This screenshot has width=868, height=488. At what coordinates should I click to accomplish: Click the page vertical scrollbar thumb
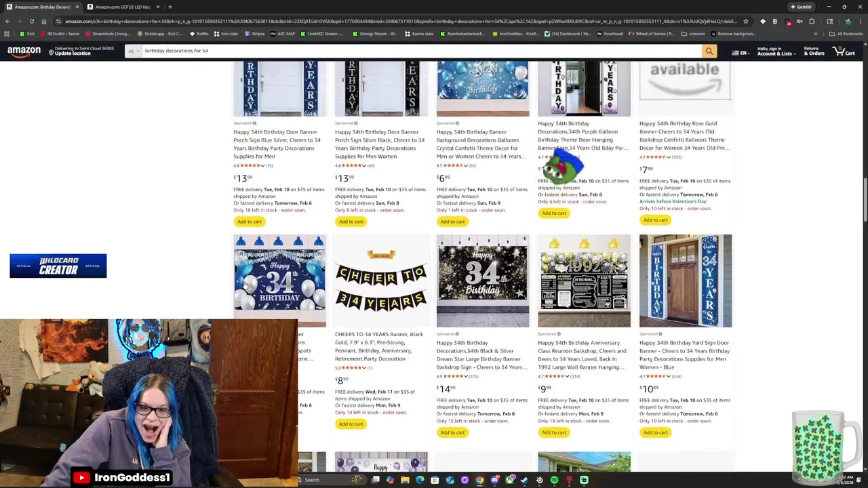pos(865,199)
